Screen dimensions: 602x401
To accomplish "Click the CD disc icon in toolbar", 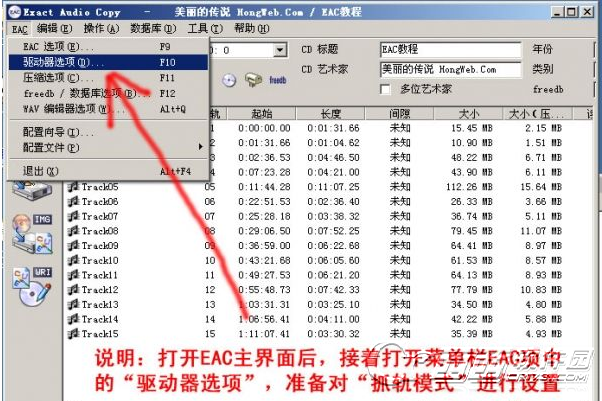I will coord(229,80).
